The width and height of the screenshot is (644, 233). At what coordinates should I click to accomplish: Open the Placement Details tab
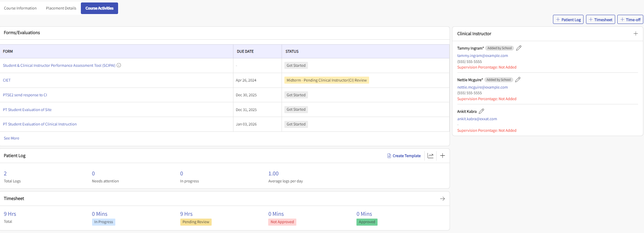[61, 8]
